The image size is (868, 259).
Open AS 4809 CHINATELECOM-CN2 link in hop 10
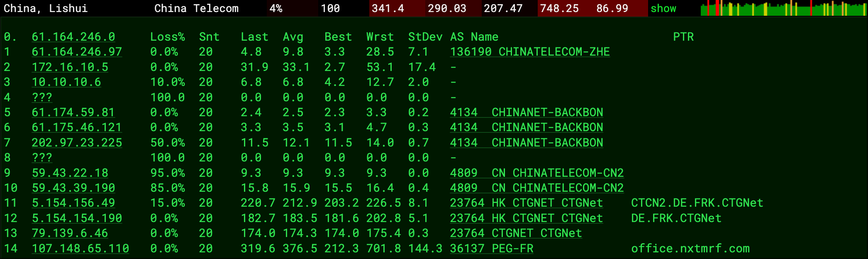tap(537, 188)
